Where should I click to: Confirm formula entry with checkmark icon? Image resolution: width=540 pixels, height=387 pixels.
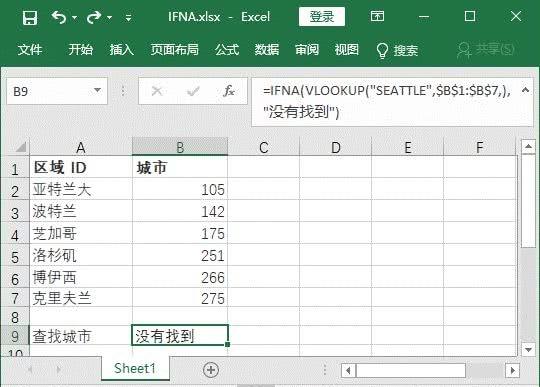tap(193, 91)
